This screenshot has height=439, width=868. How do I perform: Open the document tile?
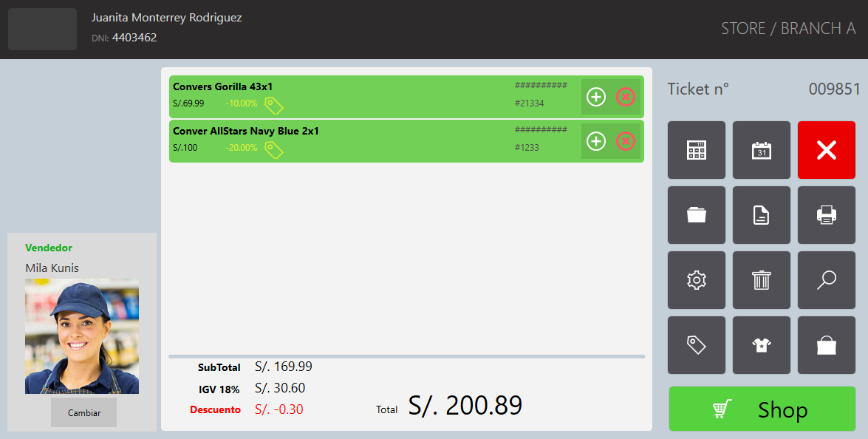click(x=761, y=215)
